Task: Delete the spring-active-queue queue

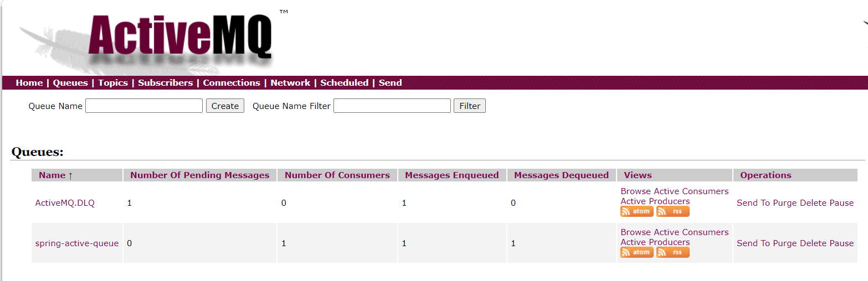Action: pyautogui.click(x=813, y=243)
